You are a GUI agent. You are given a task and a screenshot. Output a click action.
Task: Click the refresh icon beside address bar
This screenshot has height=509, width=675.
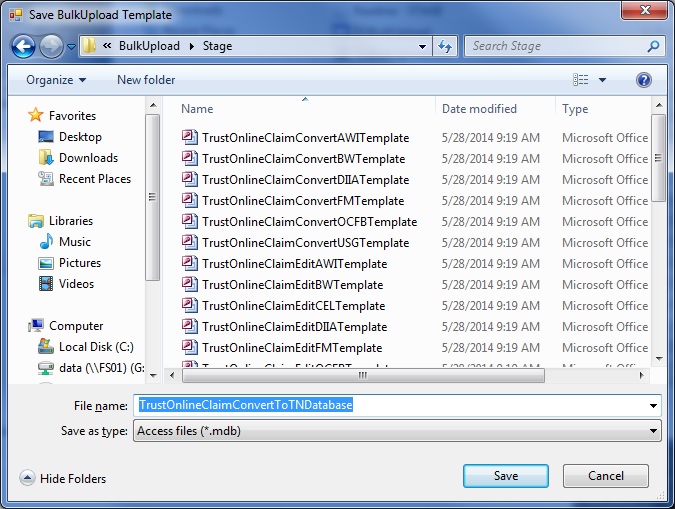[446, 46]
